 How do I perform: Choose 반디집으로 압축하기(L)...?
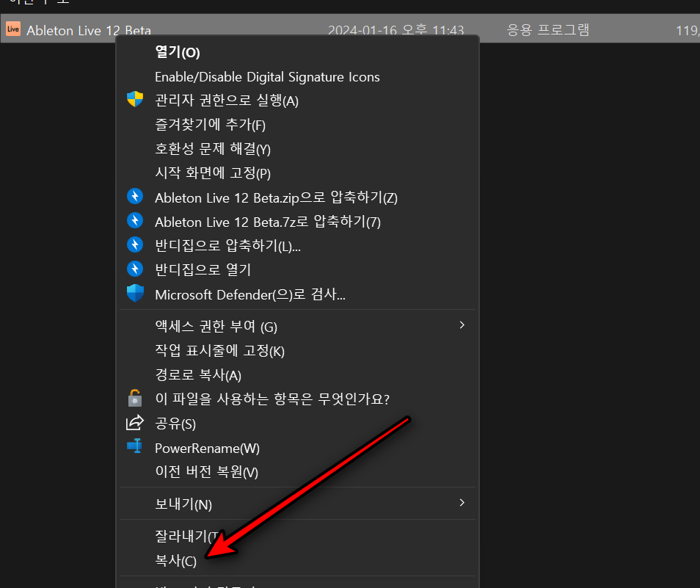(x=227, y=246)
